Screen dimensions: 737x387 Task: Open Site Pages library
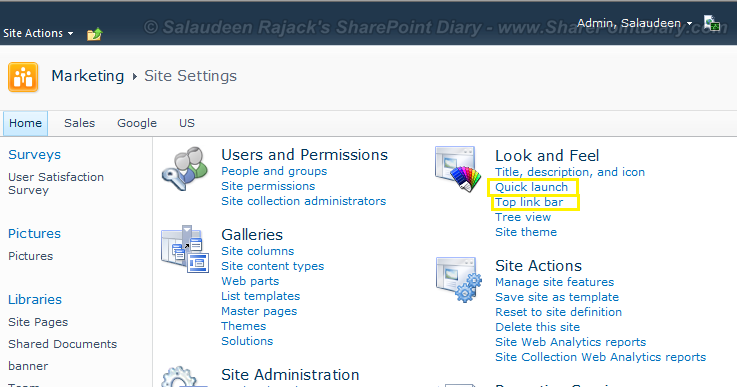tap(38, 322)
